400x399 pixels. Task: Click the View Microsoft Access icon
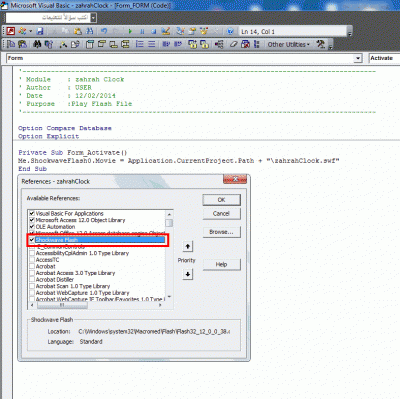click(11, 31)
